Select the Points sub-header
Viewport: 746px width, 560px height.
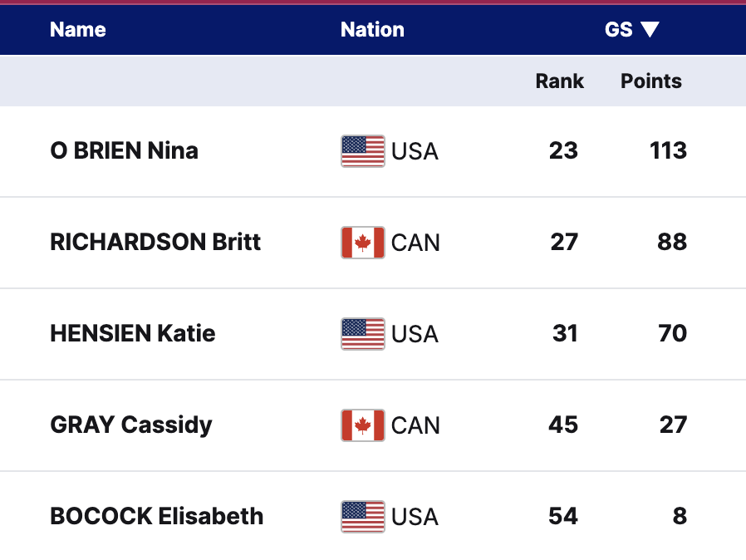[651, 81]
